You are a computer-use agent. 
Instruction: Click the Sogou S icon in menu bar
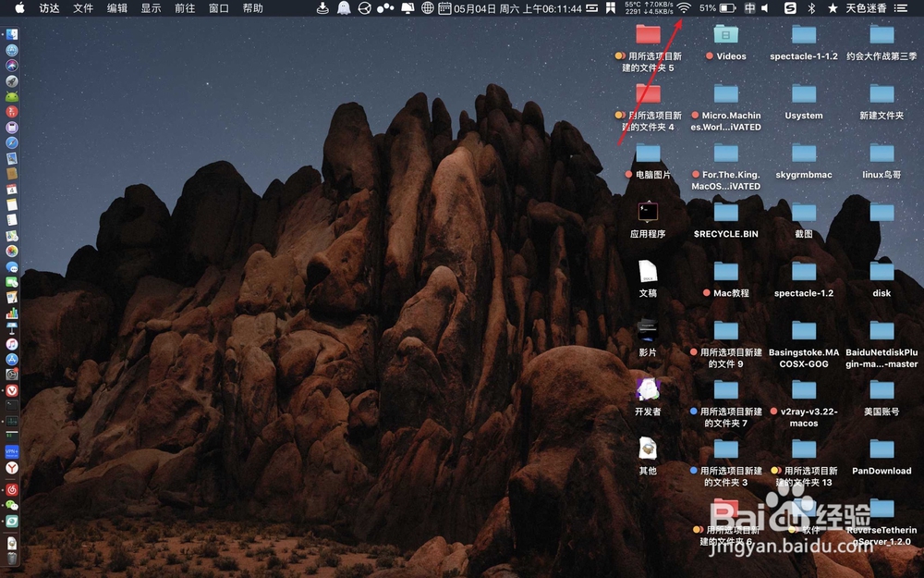(790, 8)
